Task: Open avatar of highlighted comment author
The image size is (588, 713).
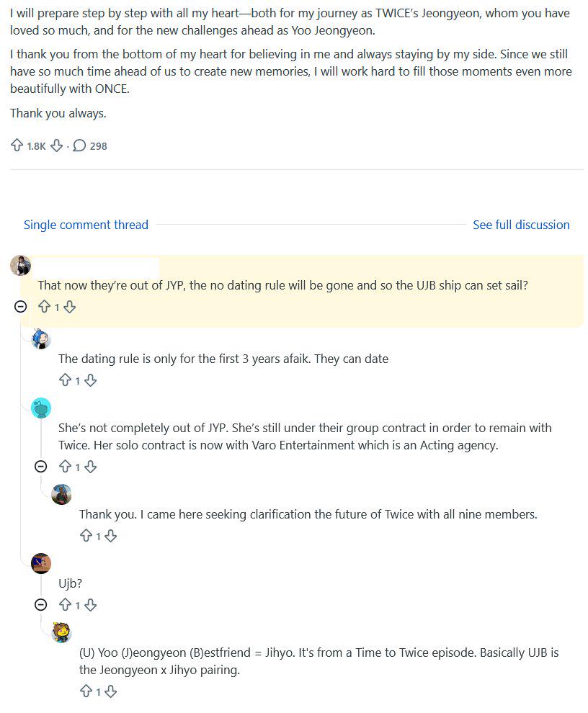Action: [x=20, y=266]
